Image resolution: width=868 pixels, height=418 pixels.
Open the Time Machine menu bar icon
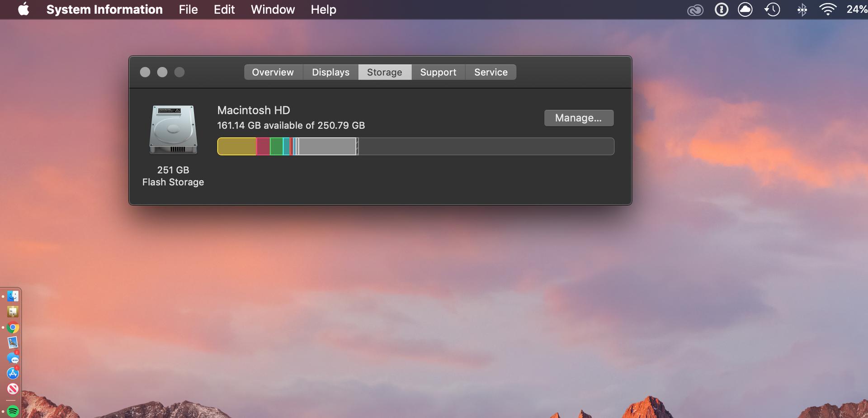[x=772, y=9]
